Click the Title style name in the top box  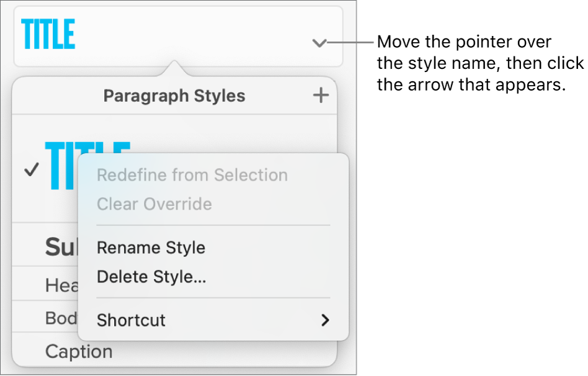point(48,35)
